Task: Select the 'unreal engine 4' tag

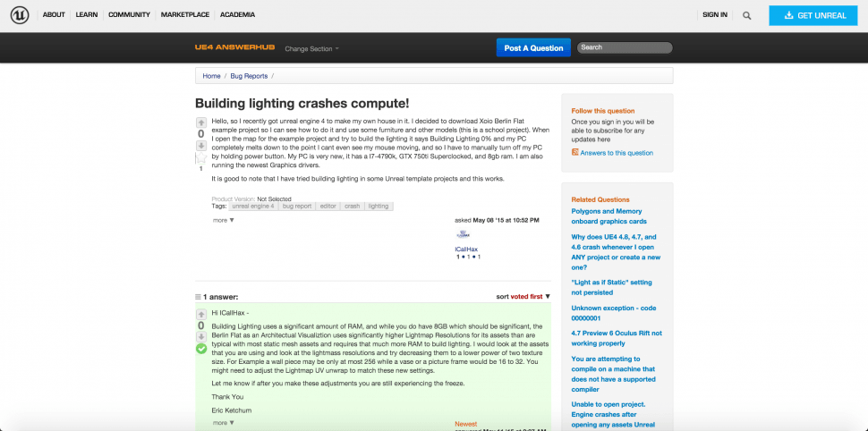Action: click(253, 206)
